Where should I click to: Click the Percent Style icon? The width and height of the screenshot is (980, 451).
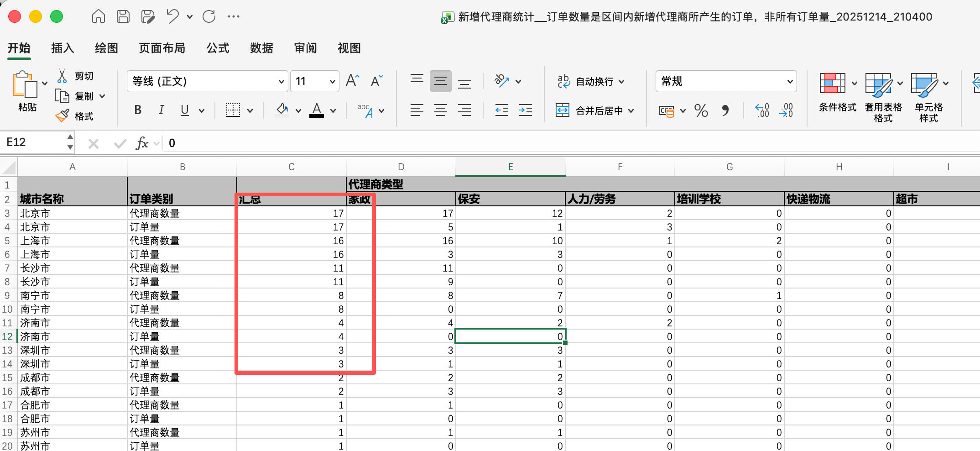click(x=701, y=110)
